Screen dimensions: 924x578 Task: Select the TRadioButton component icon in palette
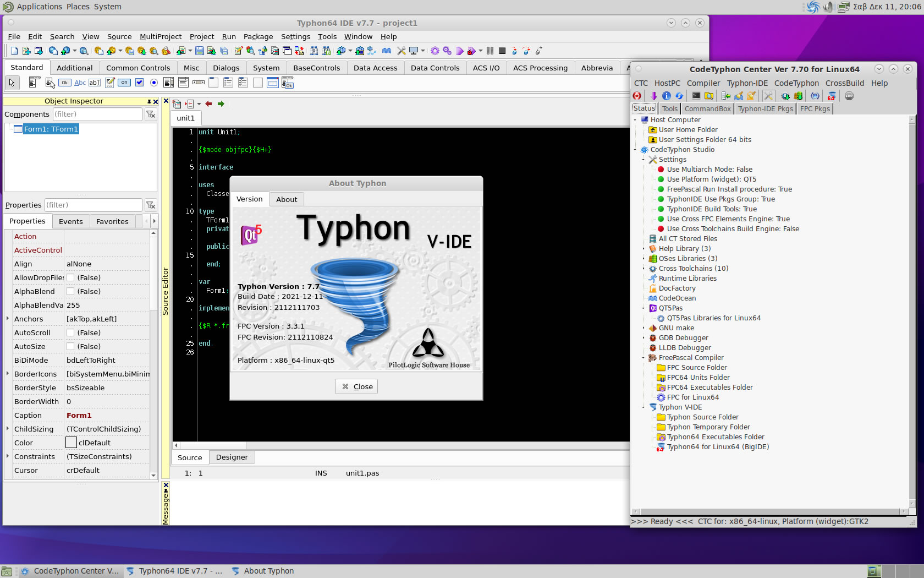(x=154, y=83)
